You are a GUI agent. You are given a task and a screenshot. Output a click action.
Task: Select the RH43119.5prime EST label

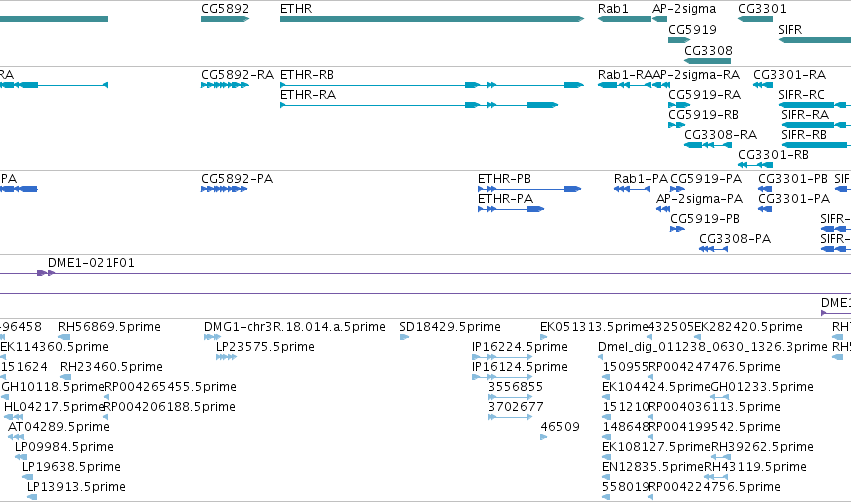[x=755, y=467]
